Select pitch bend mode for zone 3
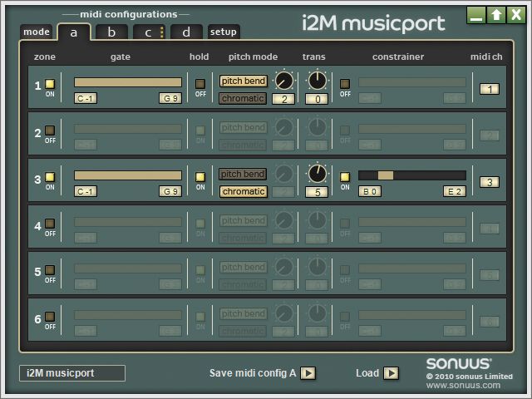The width and height of the screenshot is (532, 399). coord(243,174)
